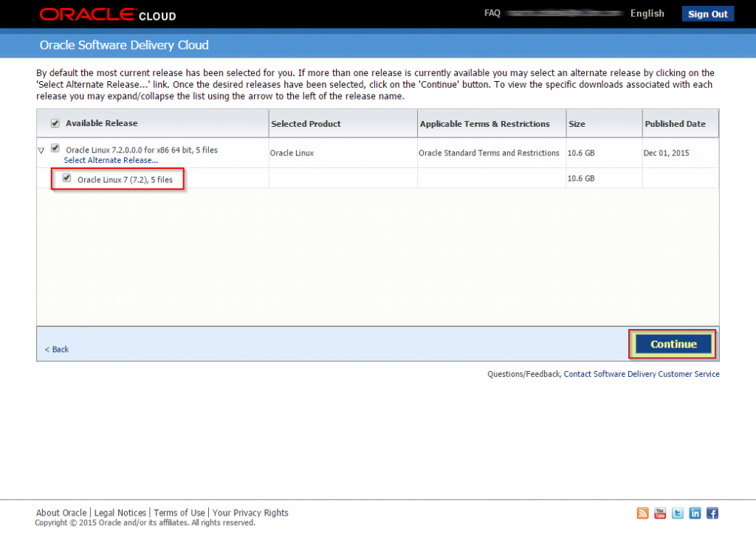Viewport: 756px width, 537px height.
Task: Toggle the Oracle Linux 7.2.0.0.0 release checkbox
Action: point(55,148)
